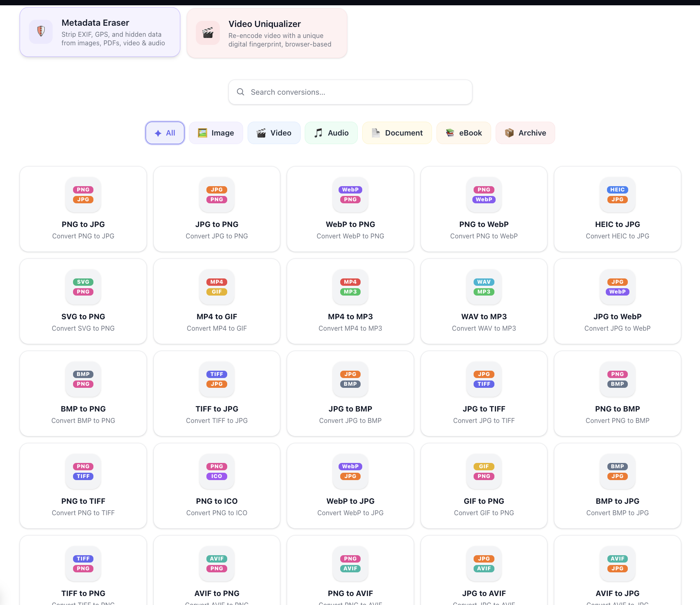
Task: Click the WAV to MP3 format icon
Action: click(484, 287)
